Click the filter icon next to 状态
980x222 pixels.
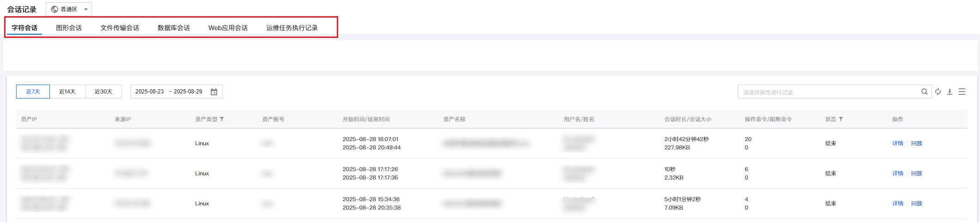[x=841, y=119]
